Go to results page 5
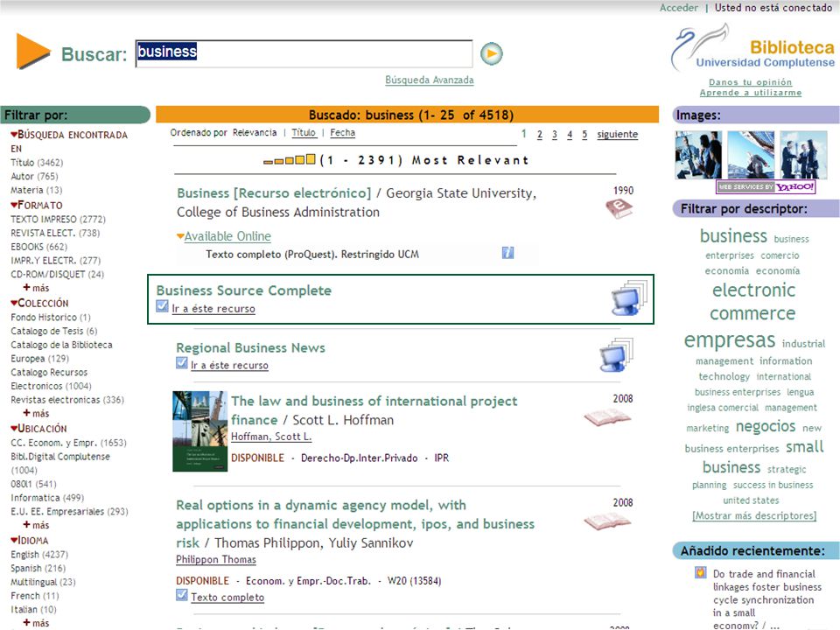 tap(584, 134)
